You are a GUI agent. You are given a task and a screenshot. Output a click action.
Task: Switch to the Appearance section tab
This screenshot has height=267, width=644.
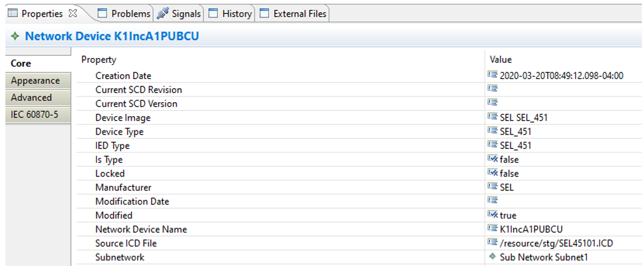click(x=36, y=81)
